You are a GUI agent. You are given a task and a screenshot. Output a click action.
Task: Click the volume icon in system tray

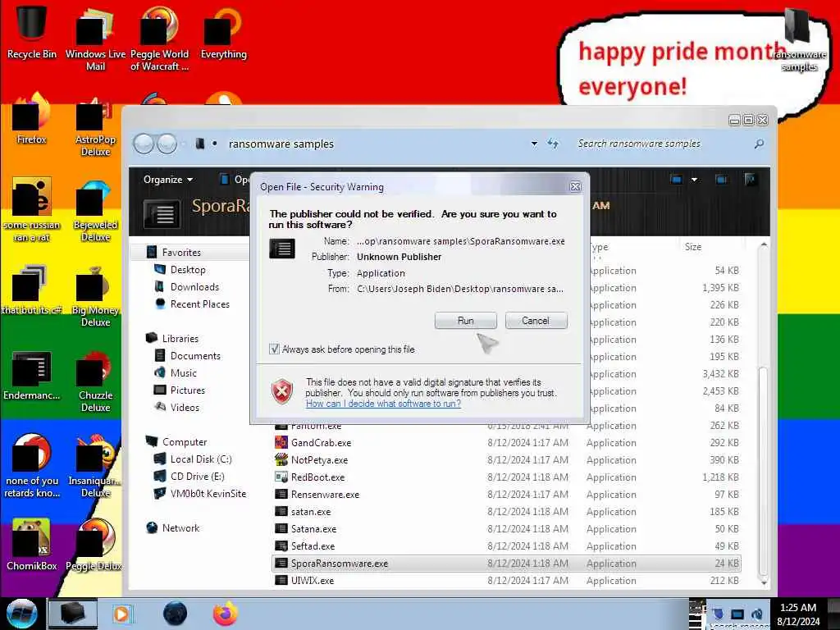(757, 614)
